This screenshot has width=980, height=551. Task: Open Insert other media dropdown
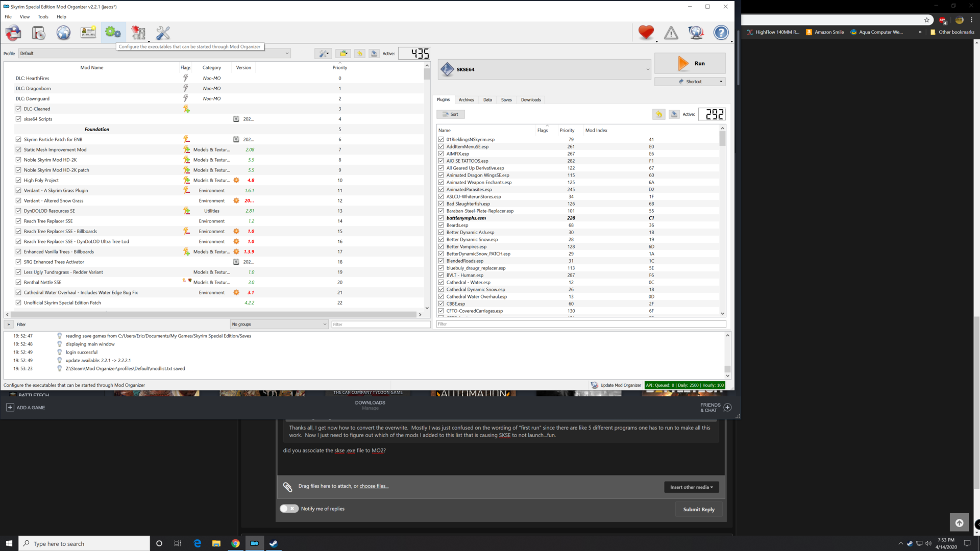692,487
